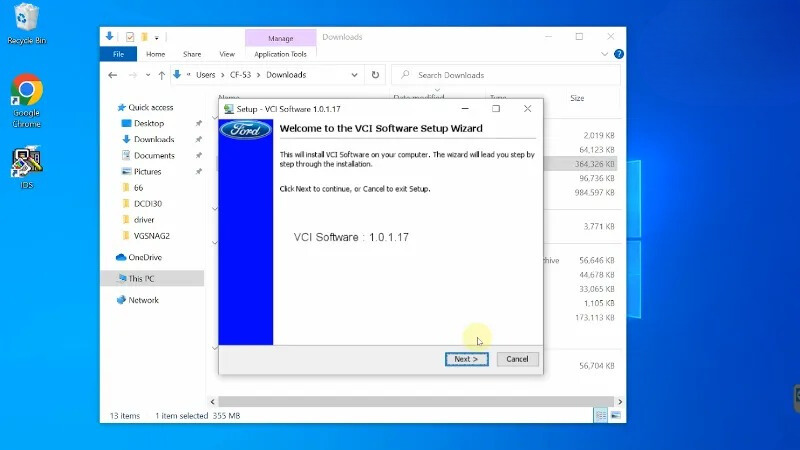This screenshot has height=450, width=800.
Task: Open the DCDI30 folder in navigation pane
Action: (147, 204)
